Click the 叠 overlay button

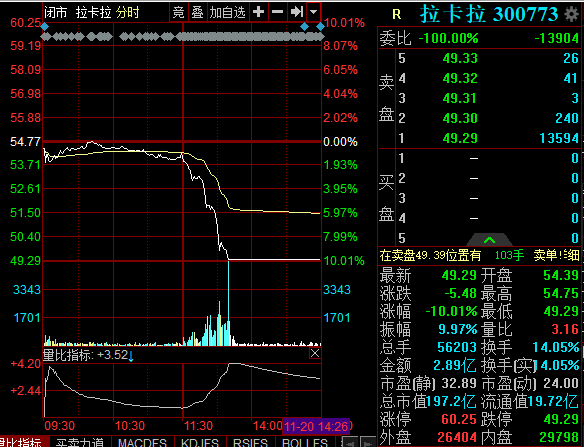click(197, 13)
